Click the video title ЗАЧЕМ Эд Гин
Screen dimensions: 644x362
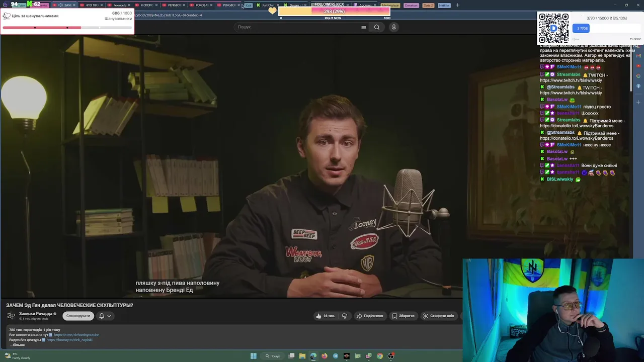pyautogui.click(x=69, y=305)
